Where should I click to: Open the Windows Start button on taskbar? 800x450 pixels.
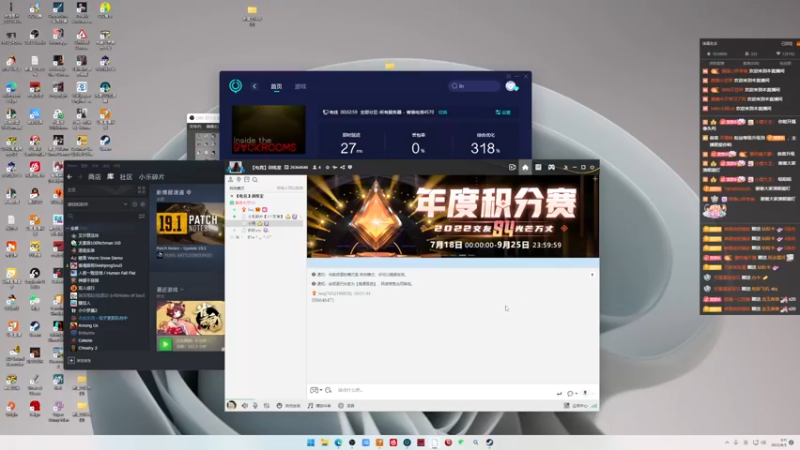(x=310, y=442)
